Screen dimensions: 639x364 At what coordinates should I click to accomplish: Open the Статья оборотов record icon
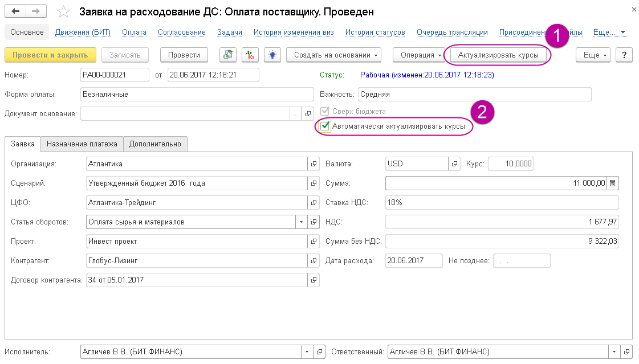tap(314, 222)
